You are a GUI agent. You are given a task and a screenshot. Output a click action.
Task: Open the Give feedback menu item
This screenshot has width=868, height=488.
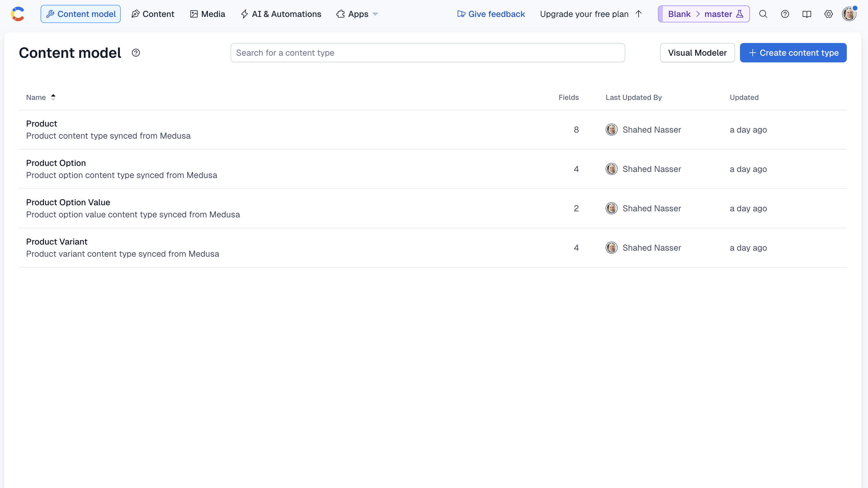[491, 14]
